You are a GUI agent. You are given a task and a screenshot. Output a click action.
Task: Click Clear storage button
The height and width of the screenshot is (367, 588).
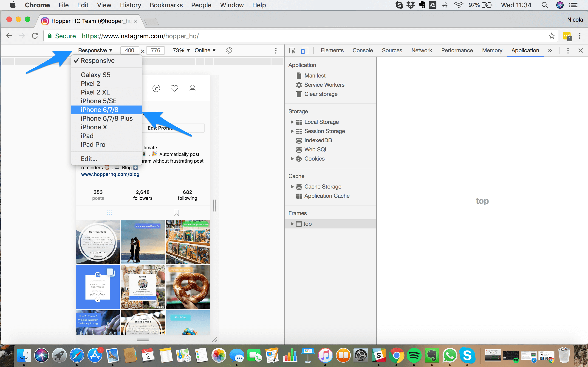pos(320,93)
